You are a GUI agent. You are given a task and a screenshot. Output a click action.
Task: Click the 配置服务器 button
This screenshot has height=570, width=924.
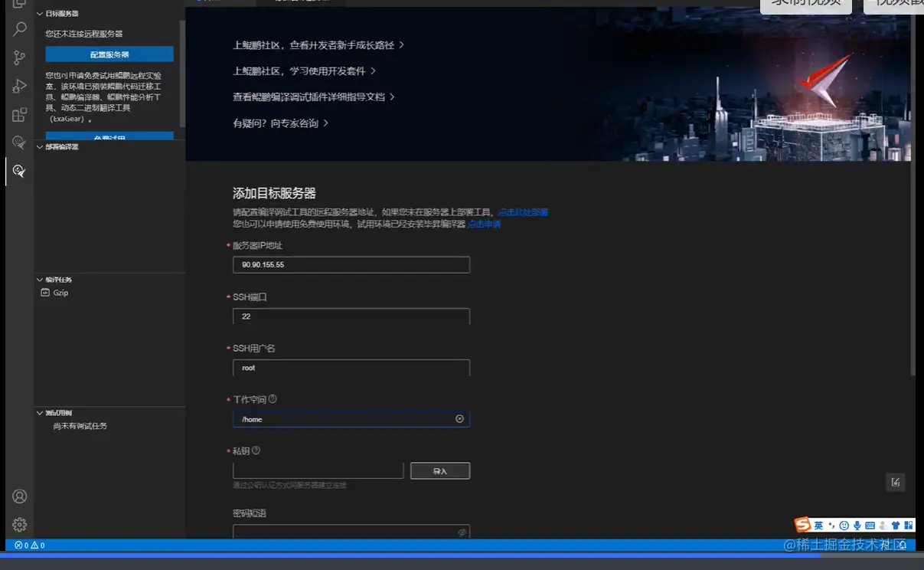[x=109, y=54]
